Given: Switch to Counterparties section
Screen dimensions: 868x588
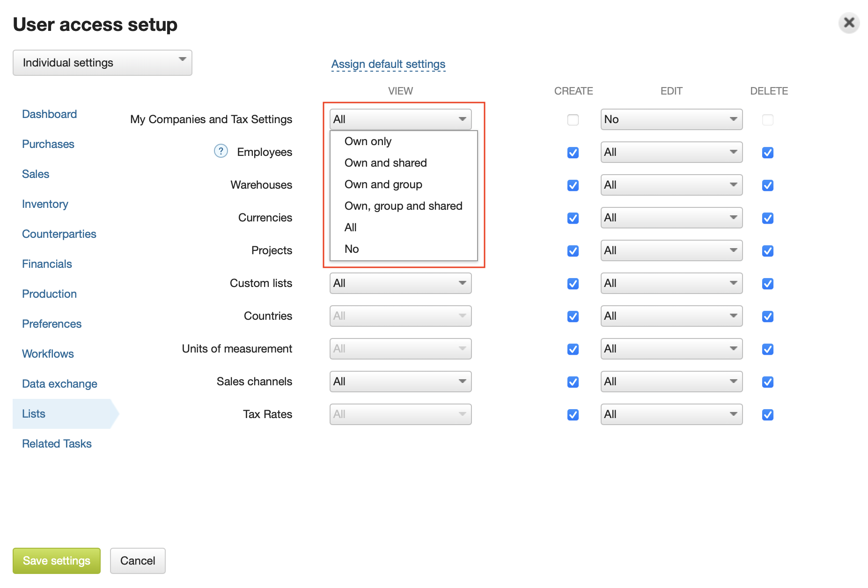Looking at the screenshot, I should point(59,234).
